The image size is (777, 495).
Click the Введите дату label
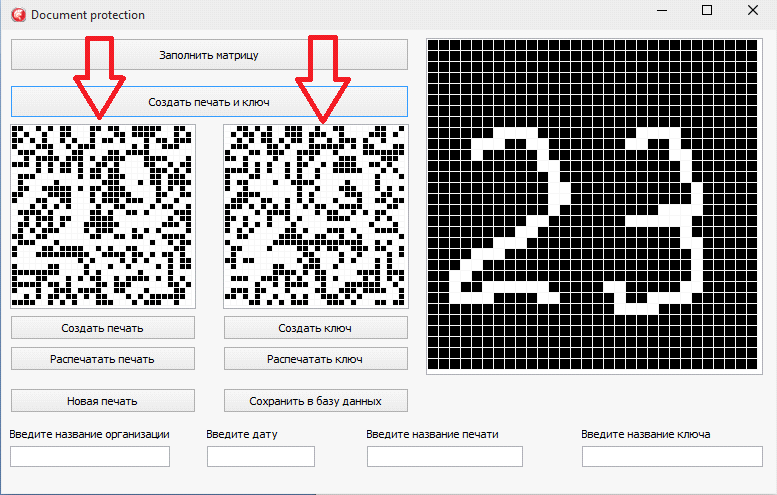click(x=242, y=434)
